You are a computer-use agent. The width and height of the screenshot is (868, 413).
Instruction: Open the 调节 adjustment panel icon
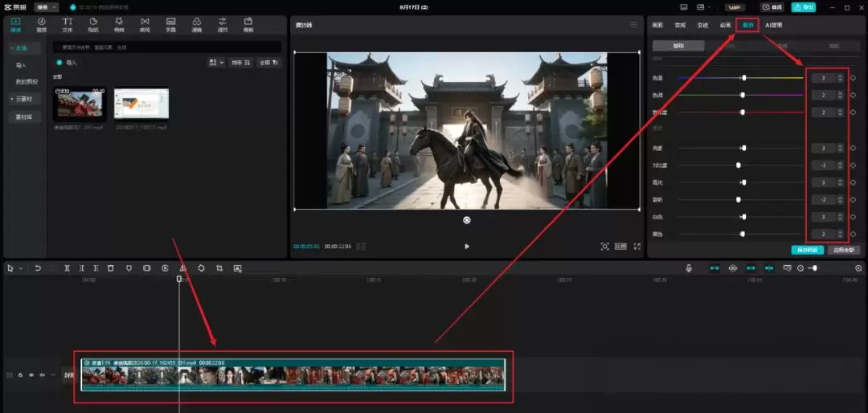[223, 24]
